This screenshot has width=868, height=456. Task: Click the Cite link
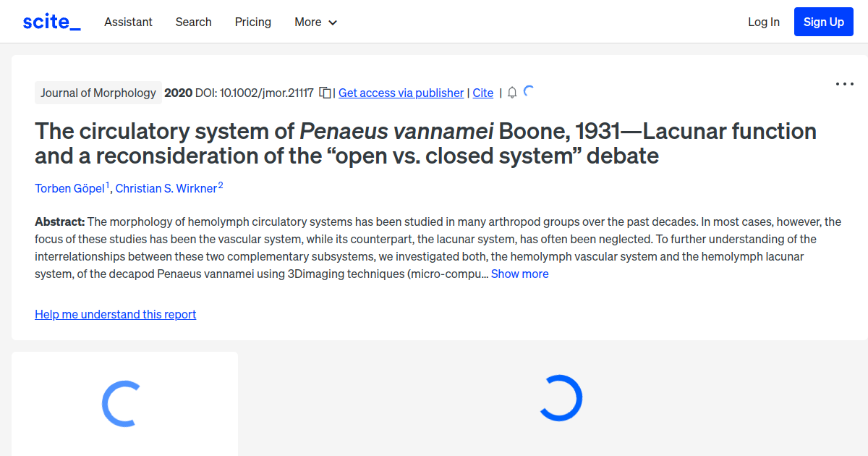click(482, 93)
